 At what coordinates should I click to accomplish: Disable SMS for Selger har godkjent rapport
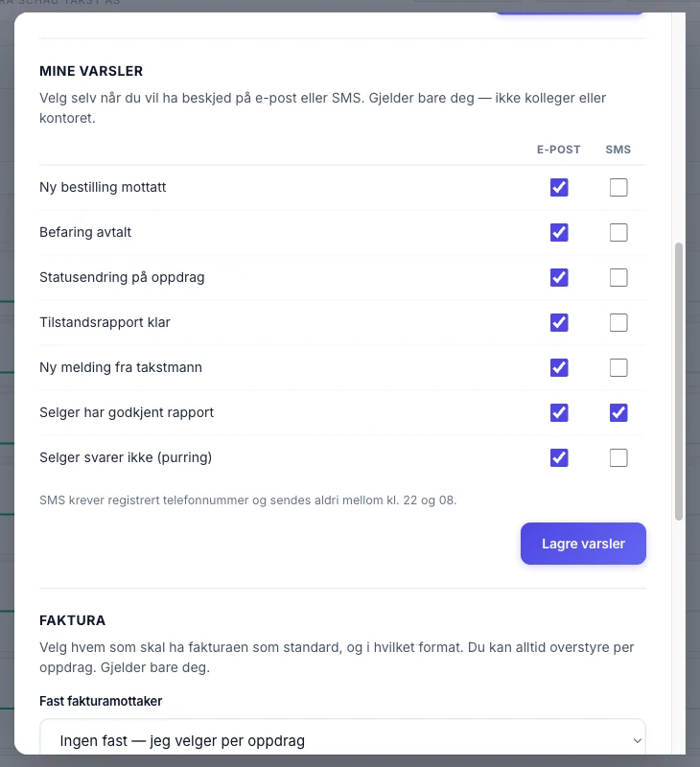tap(618, 412)
